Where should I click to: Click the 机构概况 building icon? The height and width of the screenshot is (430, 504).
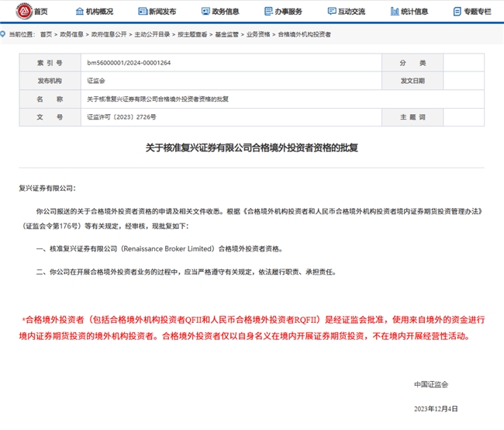point(80,12)
